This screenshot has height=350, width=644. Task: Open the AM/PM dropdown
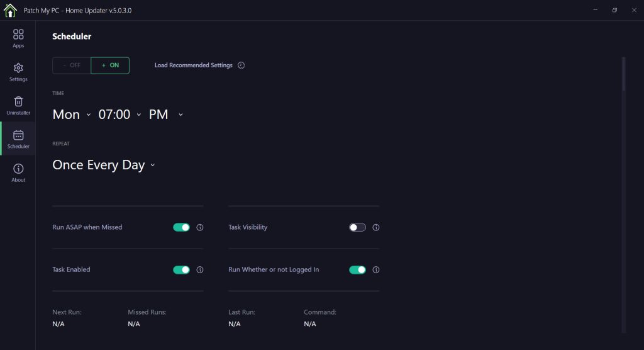(165, 115)
